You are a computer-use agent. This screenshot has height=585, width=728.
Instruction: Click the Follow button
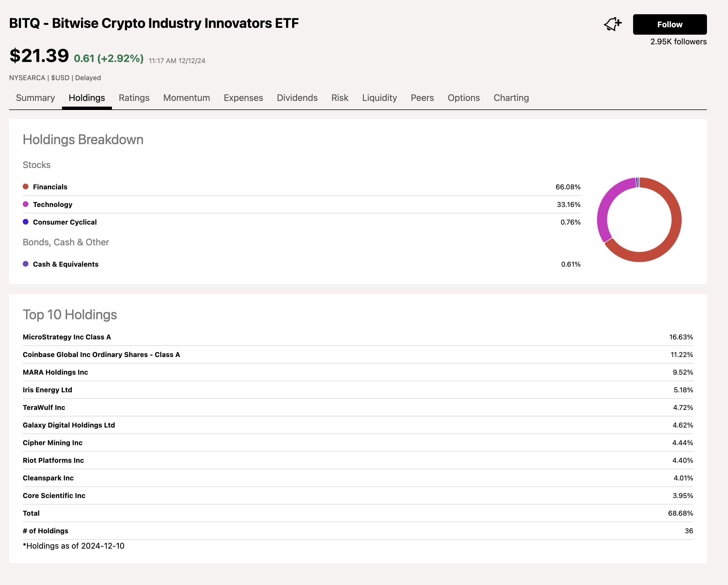(x=669, y=24)
